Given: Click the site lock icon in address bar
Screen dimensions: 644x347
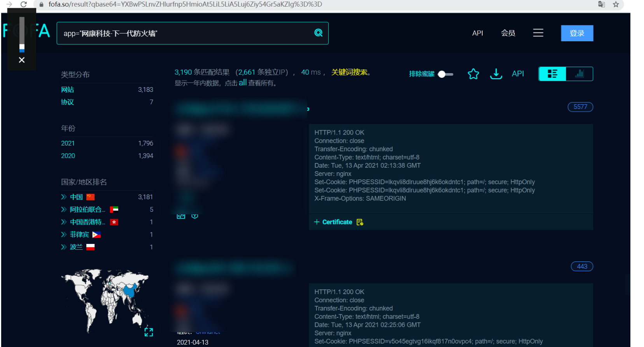Looking at the screenshot, I should point(41,4).
